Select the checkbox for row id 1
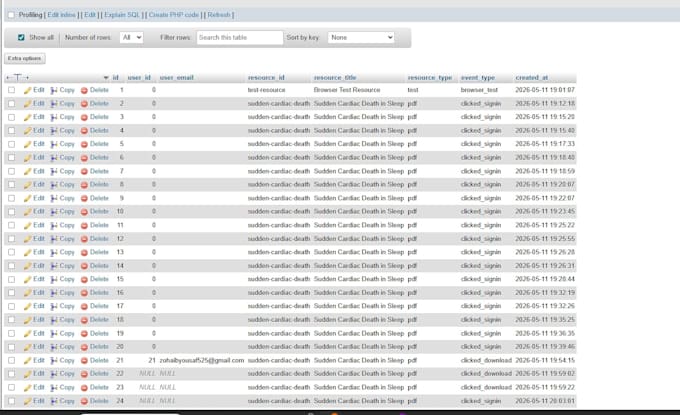The height and width of the screenshot is (415, 680). (x=12, y=90)
